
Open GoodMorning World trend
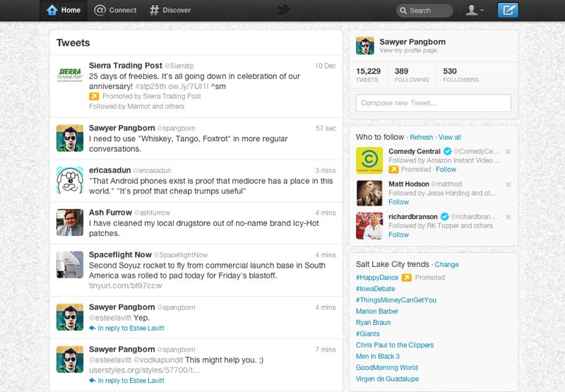point(387,367)
